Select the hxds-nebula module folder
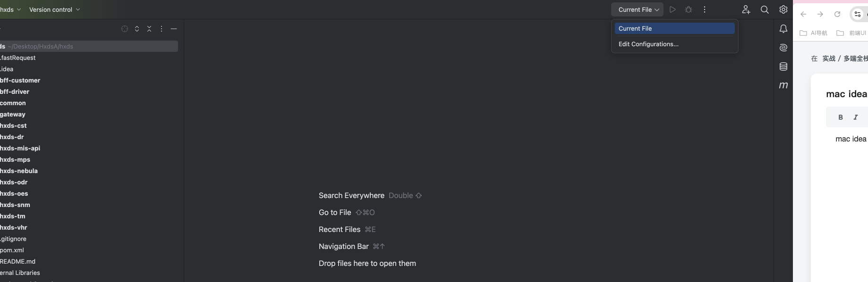868x282 pixels. coord(19,171)
